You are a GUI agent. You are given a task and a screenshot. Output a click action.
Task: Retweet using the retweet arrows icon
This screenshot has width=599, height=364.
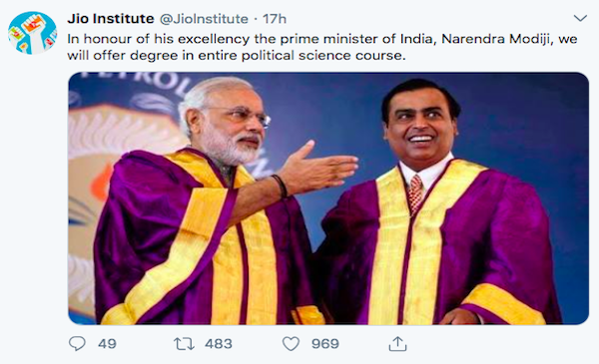click(184, 344)
